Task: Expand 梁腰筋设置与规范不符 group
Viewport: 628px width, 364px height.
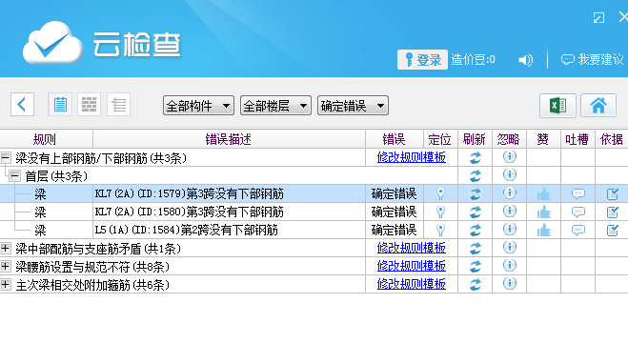Action: [x=5, y=266]
